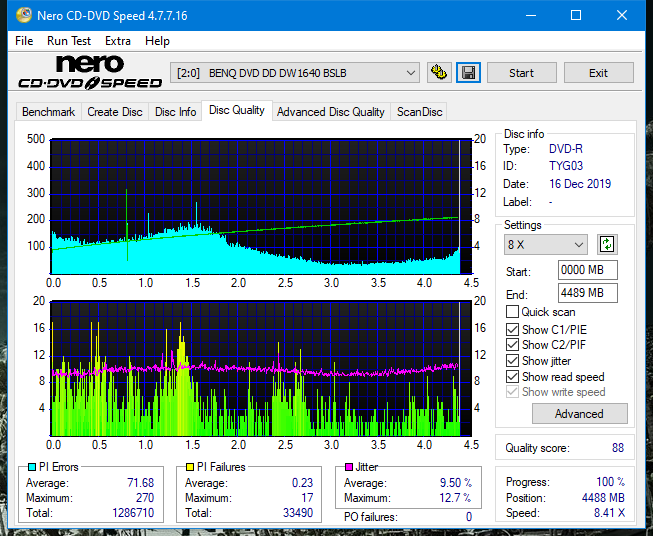The width and height of the screenshot is (653, 536).
Task: Close the Nero CD-DVD Speed window
Action: pos(622,15)
